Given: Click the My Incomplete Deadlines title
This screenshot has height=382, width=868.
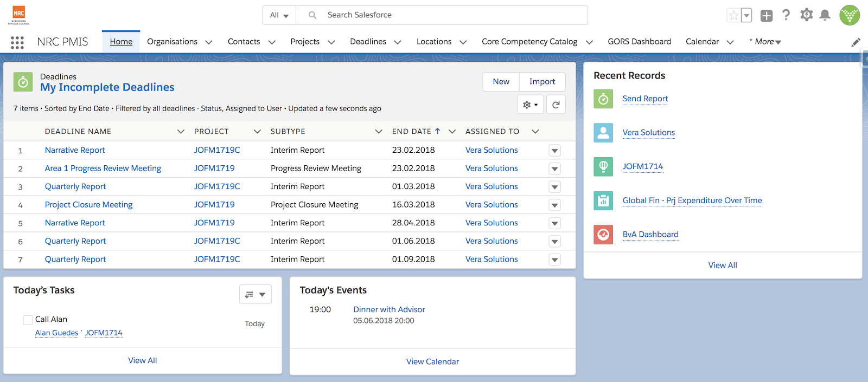Looking at the screenshot, I should point(107,87).
